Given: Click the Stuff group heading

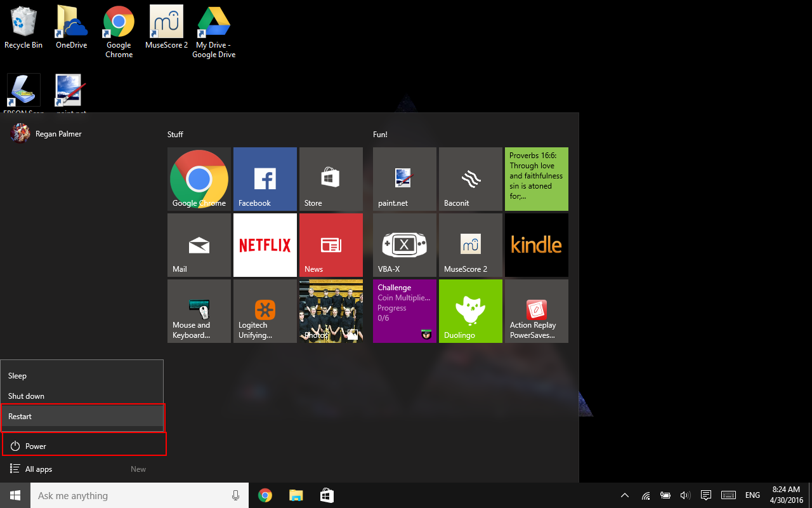Looking at the screenshot, I should click(x=175, y=135).
